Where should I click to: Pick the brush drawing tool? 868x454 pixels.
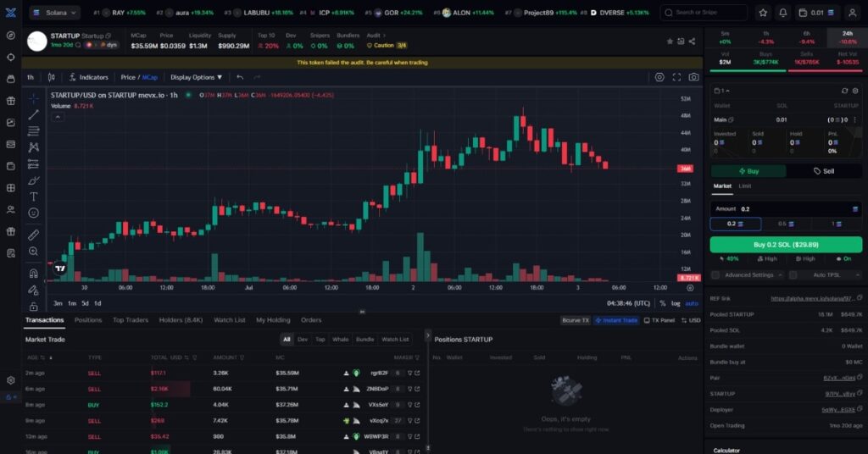click(x=34, y=180)
